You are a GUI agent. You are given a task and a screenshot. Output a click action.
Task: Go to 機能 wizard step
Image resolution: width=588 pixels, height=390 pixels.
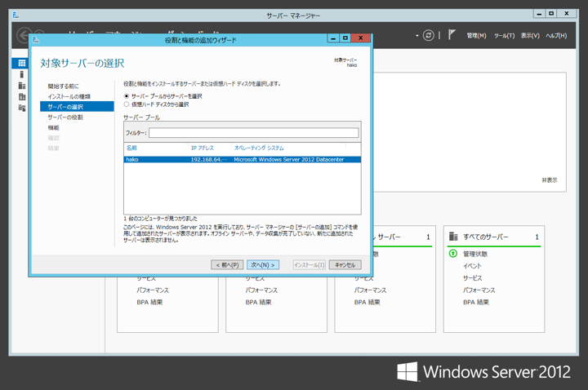pos(53,128)
